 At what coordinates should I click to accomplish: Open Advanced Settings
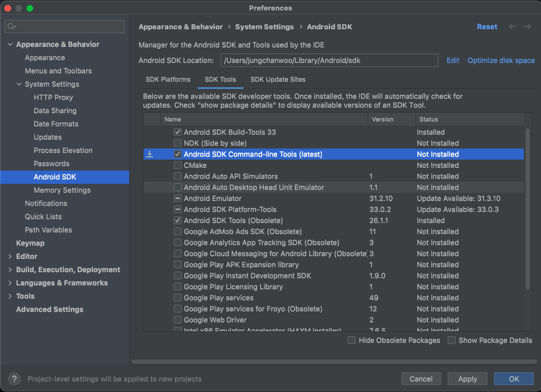point(50,310)
